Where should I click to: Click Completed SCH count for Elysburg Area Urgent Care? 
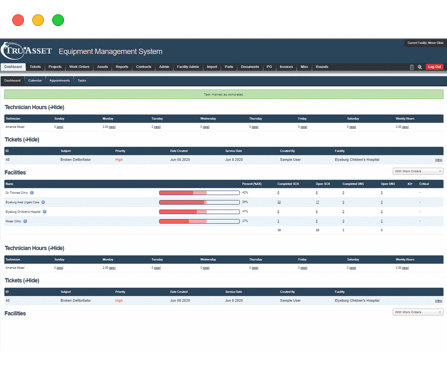279,202
